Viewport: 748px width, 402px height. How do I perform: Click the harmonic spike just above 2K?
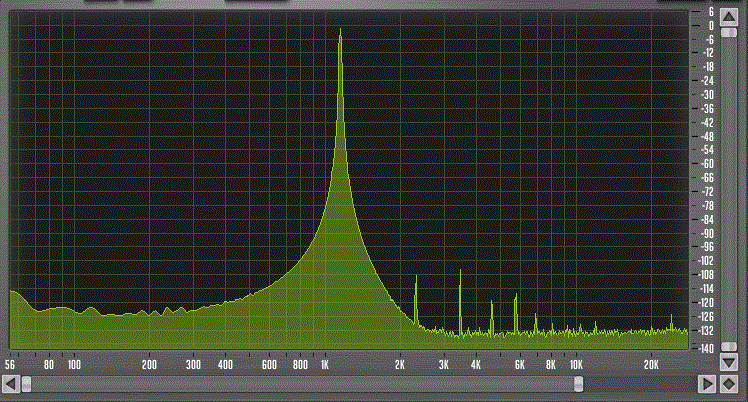pos(416,298)
